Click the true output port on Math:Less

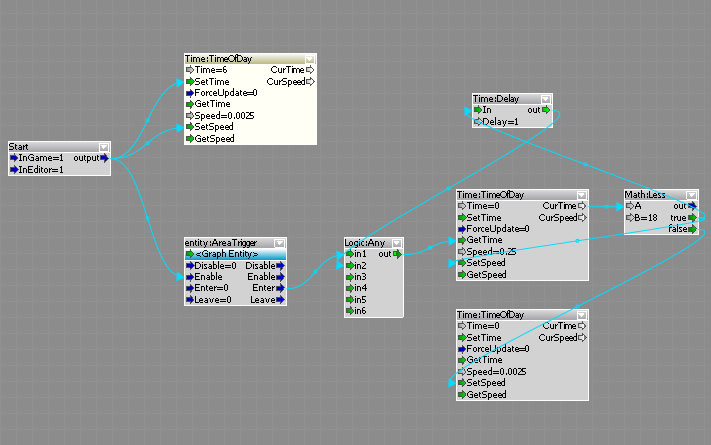tap(692, 218)
